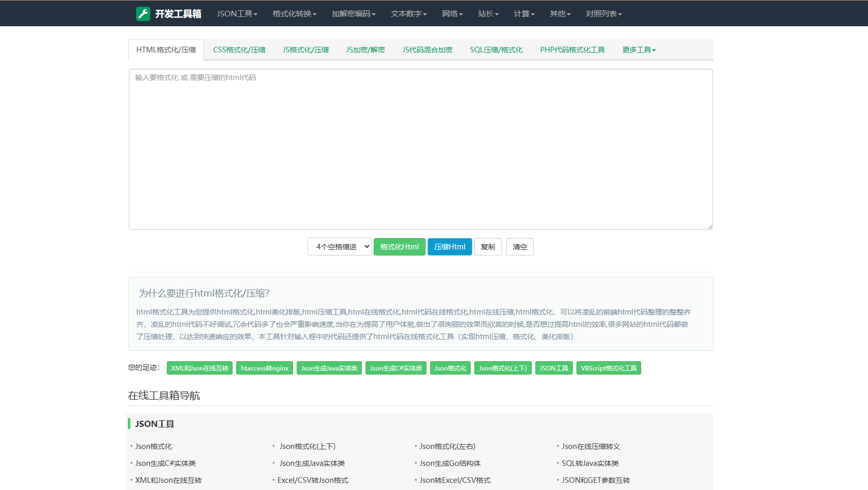Open the 网络 dropdown in navbar

pos(452,14)
